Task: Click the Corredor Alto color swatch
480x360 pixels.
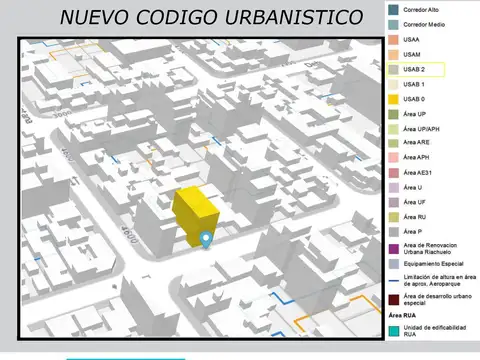Action: [393, 10]
